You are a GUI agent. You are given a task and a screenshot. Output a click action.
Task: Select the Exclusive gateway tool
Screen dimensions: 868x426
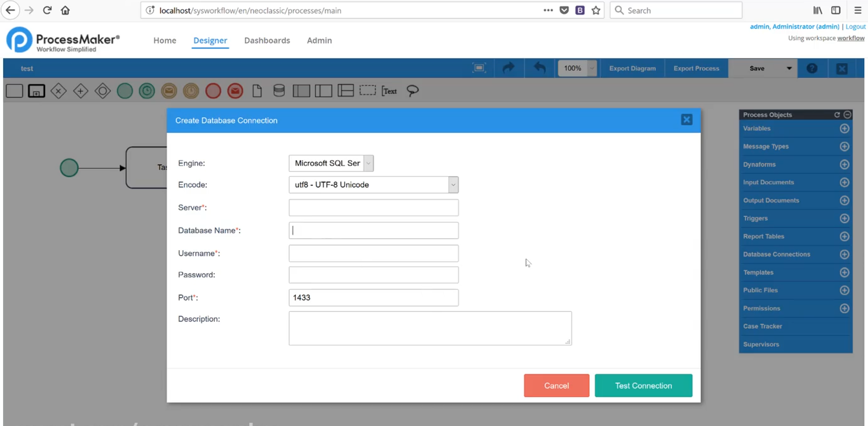[x=58, y=91]
